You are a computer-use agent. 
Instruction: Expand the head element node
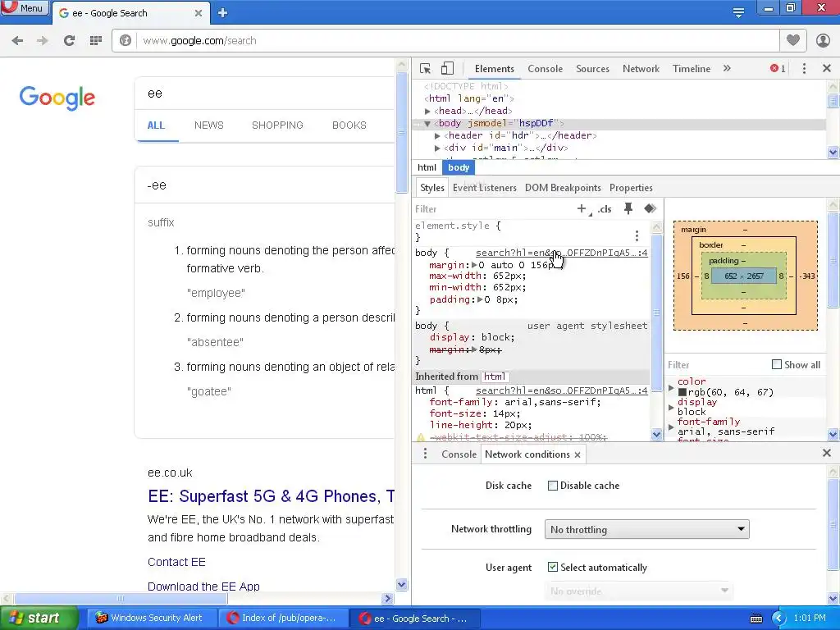click(427, 112)
